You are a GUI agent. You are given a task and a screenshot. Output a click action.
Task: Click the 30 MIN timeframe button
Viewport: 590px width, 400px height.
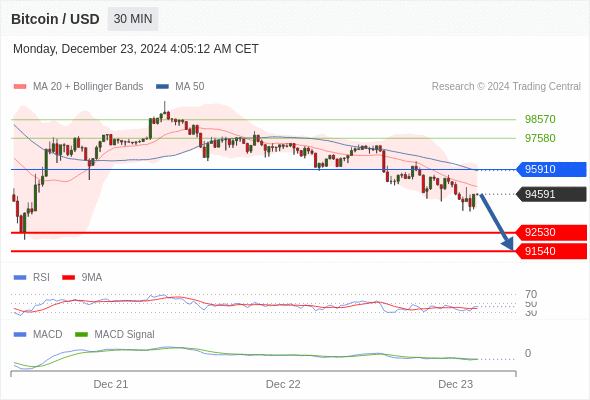(x=133, y=19)
